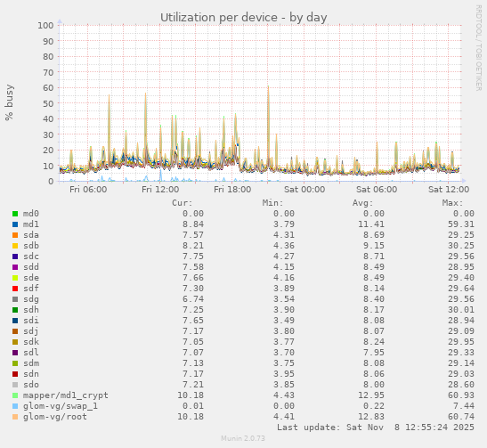This screenshot has height=448, width=487.
Task: Select the sda legend label
Action: (x=31, y=235)
